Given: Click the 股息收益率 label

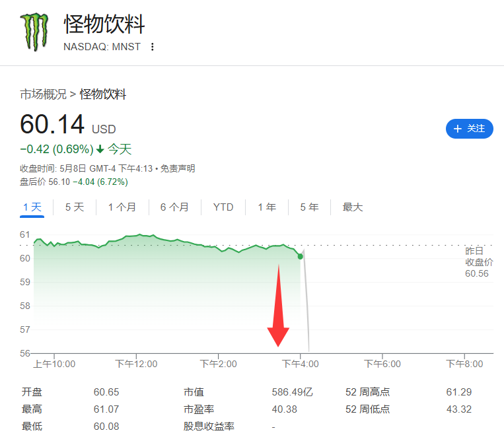Looking at the screenshot, I should coord(209,427).
